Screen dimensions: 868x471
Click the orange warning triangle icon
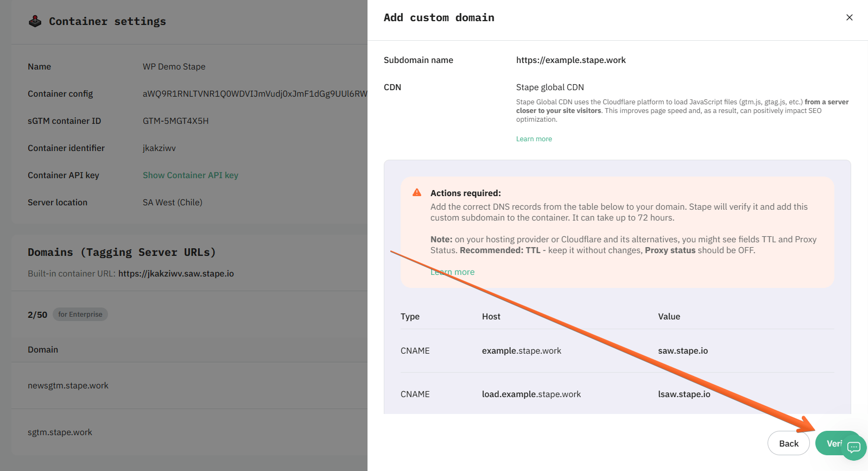click(x=417, y=193)
